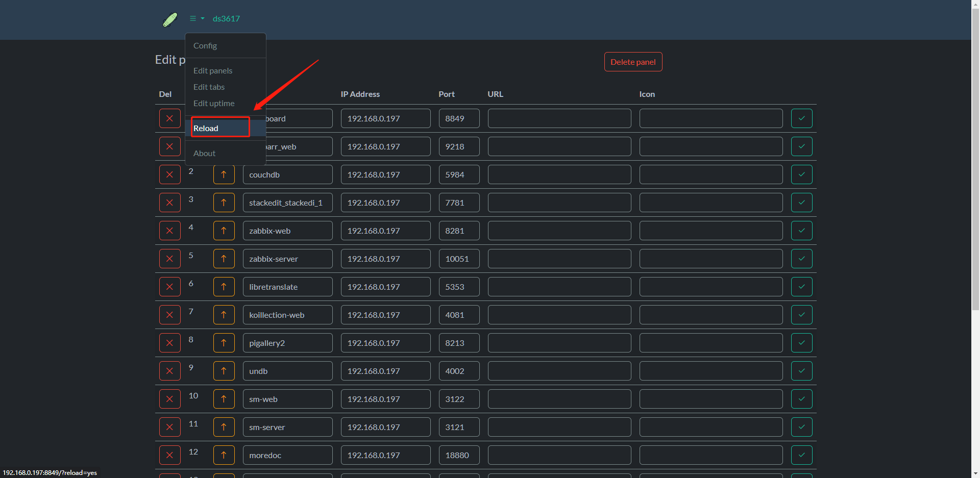Click the URL column header
The width and height of the screenshot is (980, 478).
coord(496,94)
